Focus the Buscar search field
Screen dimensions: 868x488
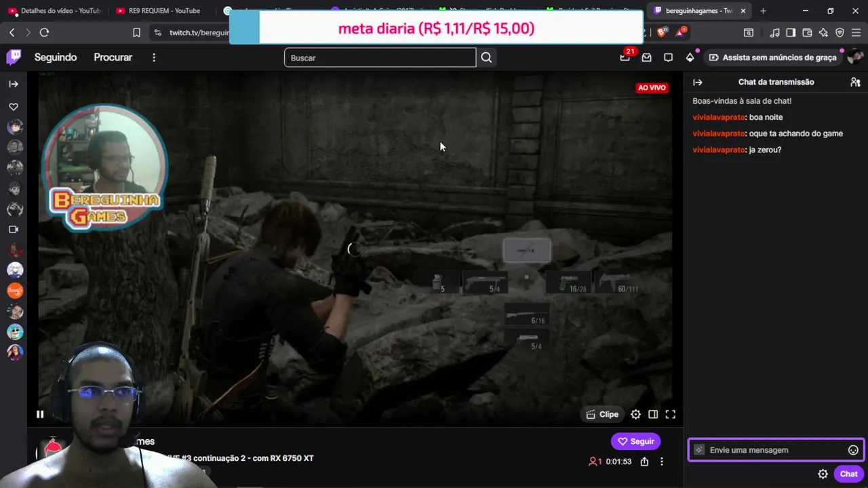pos(380,58)
